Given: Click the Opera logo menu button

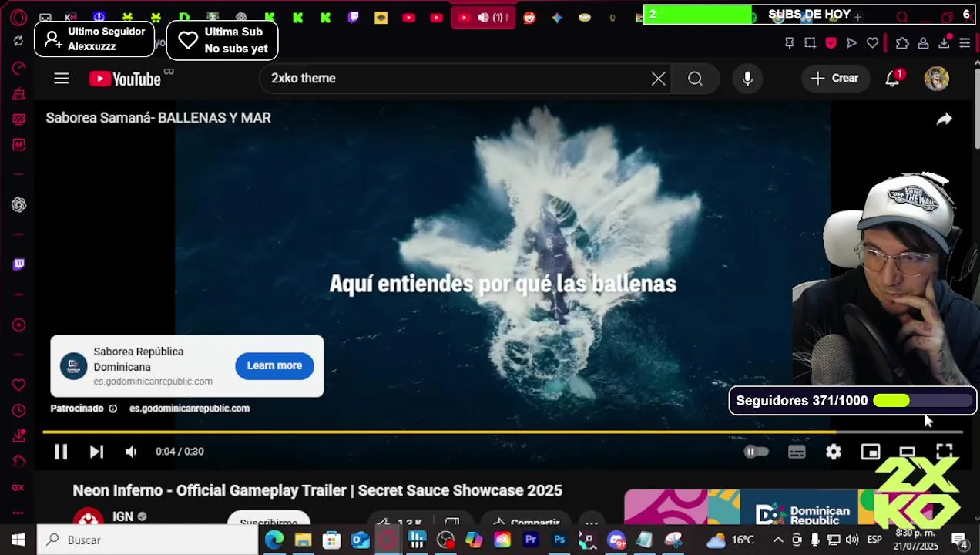Looking at the screenshot, I should pos(18,17).
